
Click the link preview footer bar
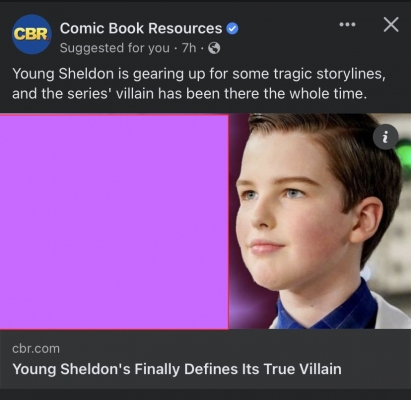click(x=205, y=359)
